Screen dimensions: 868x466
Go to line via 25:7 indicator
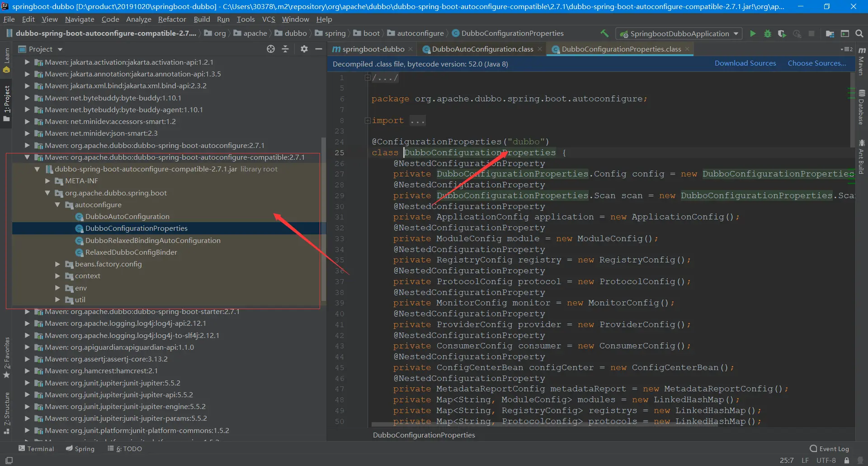[x=787, y=460]
